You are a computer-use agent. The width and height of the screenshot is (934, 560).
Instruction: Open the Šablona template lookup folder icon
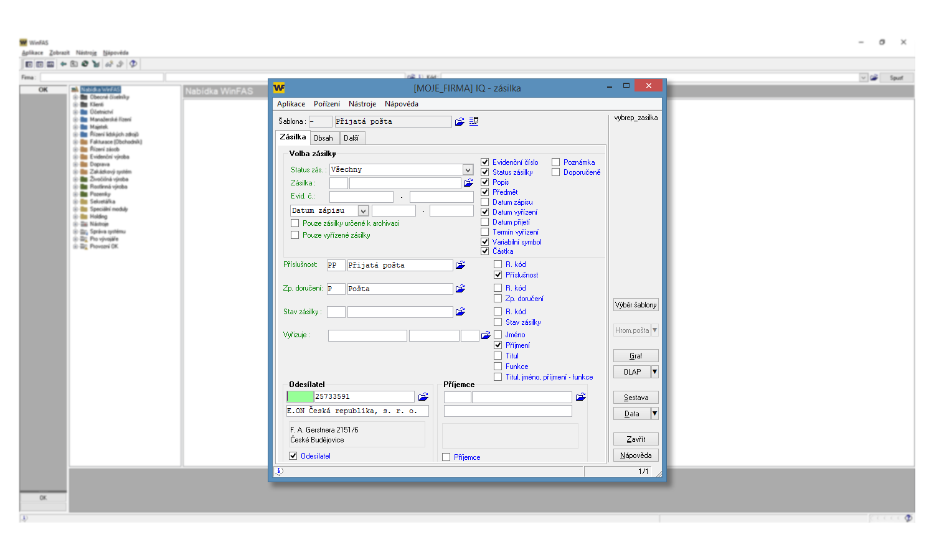[x=460, y=122]
